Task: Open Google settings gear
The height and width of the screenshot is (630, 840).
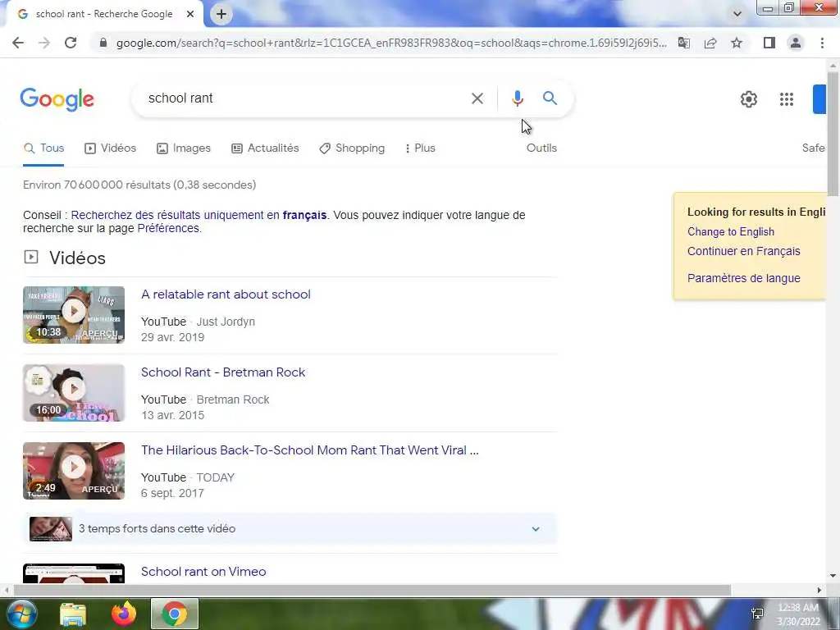Action: point(748,99)
